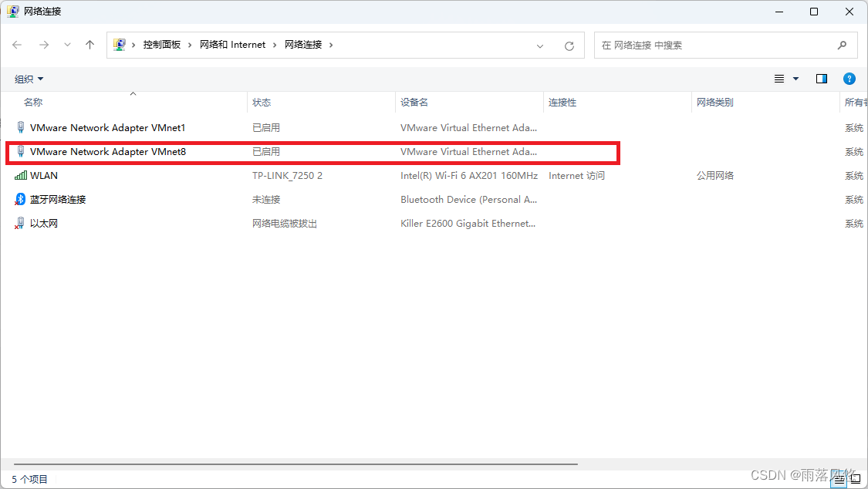Click Bluetooth Device (Personal A... cell
The image size is (868, 489).
tap(468, 200)
